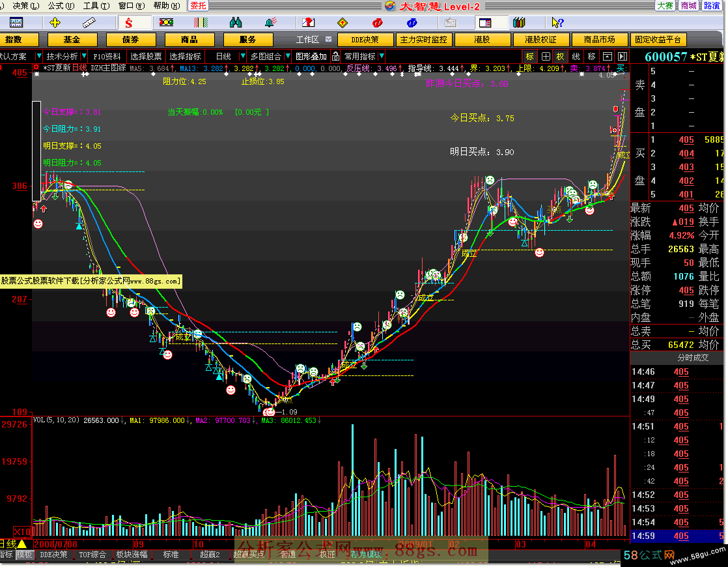Click the help cursor question icon
The image size is (728, 567).
[x=557, y=22]
